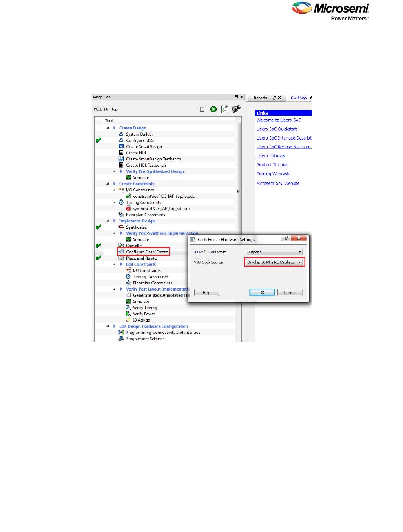Click the clipboard icon beside Create HDL Testbench
The width and height of the screenshot is (403, 532).
121,165
